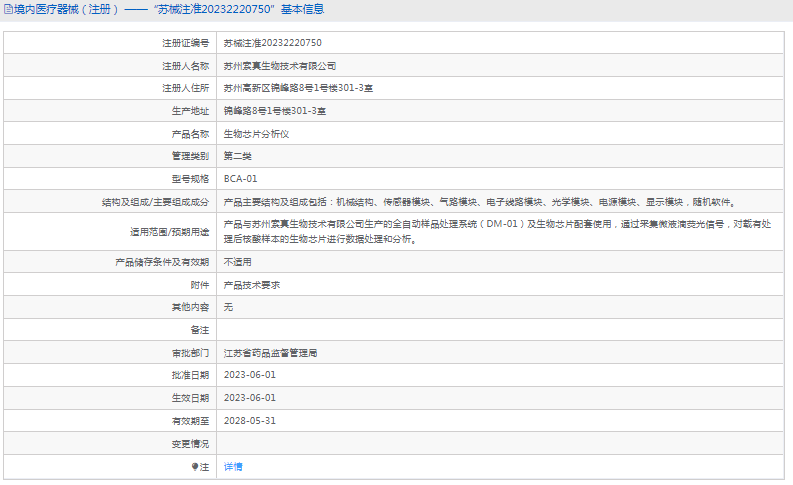Click the 型号规格 label

(190, 179)
